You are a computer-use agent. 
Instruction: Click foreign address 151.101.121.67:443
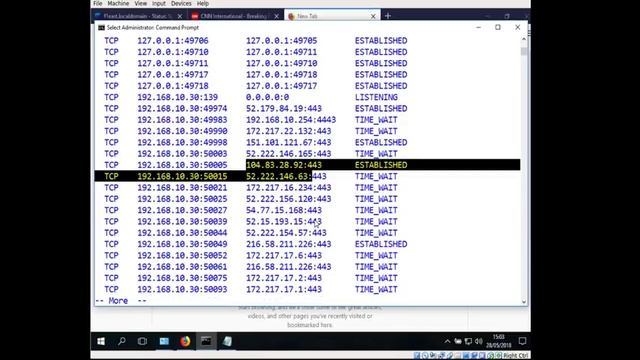coord(289,142)
